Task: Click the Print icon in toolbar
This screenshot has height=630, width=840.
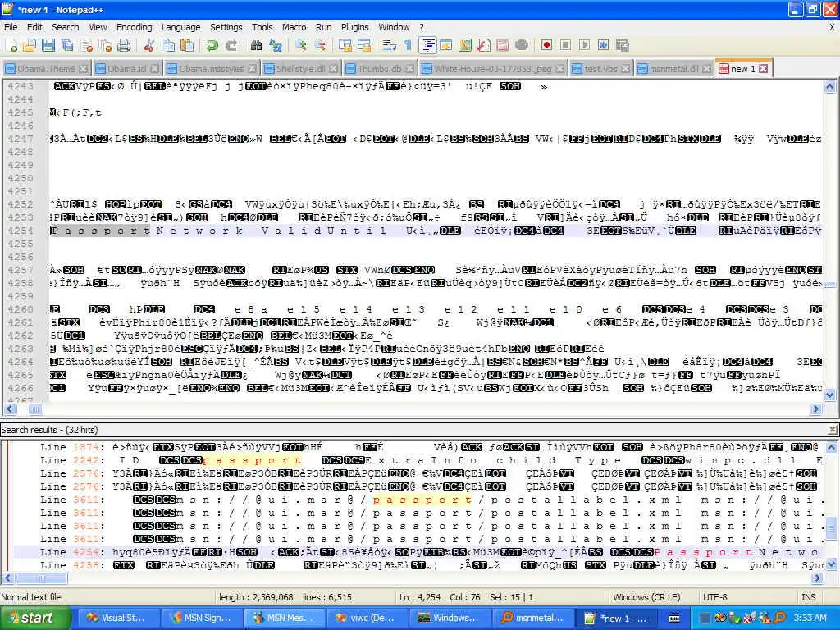Action: click(124, 46)
